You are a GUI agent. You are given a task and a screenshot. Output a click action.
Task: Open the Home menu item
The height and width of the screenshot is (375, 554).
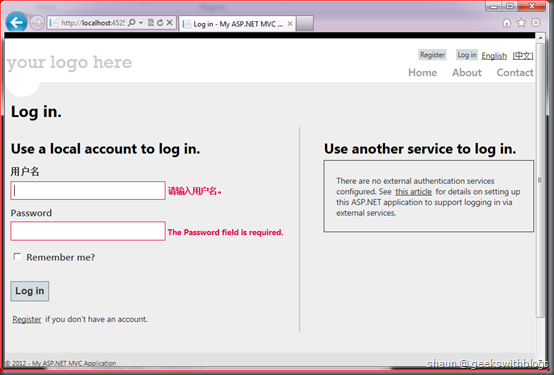[x=423, y=72]
